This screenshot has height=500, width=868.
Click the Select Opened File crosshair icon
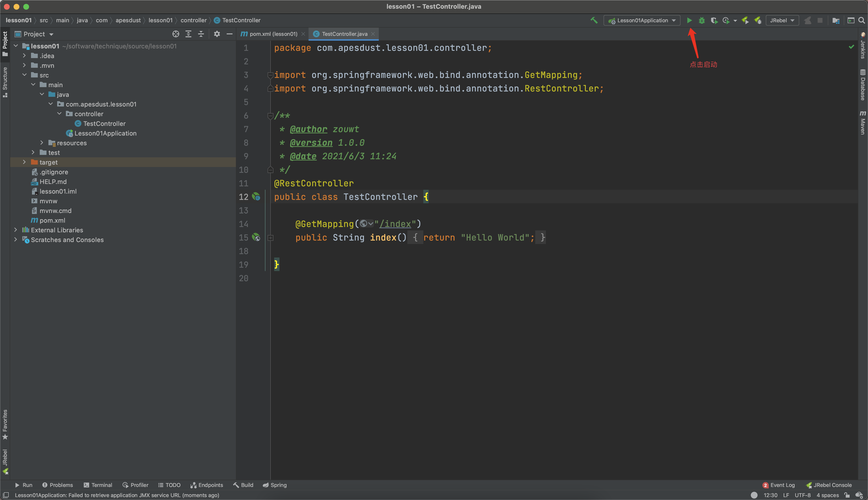click(x=176, y=34)
